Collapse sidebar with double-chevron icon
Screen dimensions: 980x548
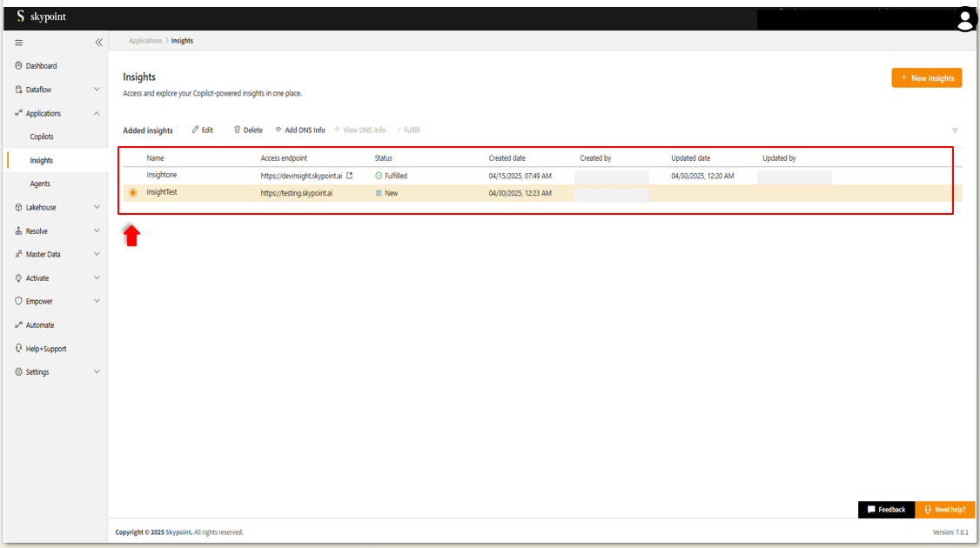click(98, 43)
